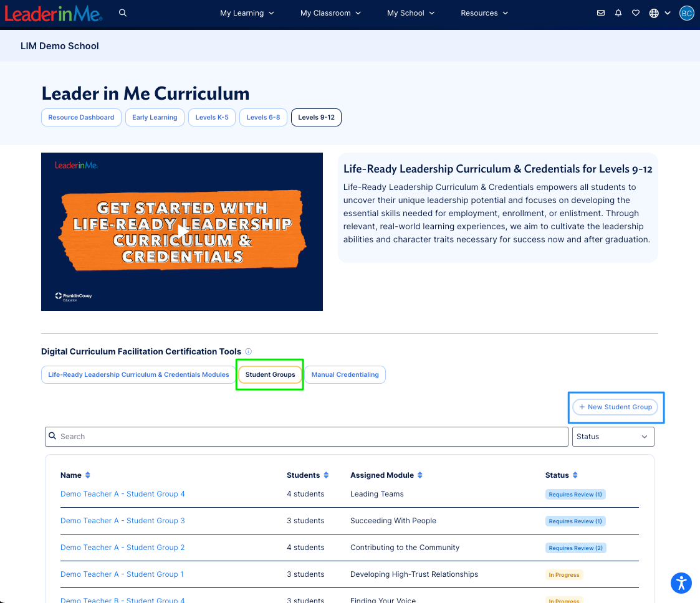Viewport: 700px width, 603px height.
Task: Play the Get Started video
Action: 182,231
